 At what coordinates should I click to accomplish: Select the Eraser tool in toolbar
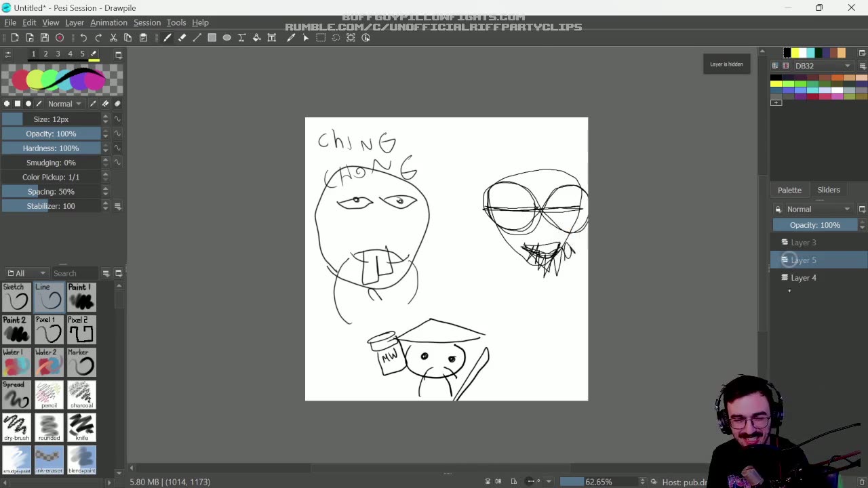point(182,38)
